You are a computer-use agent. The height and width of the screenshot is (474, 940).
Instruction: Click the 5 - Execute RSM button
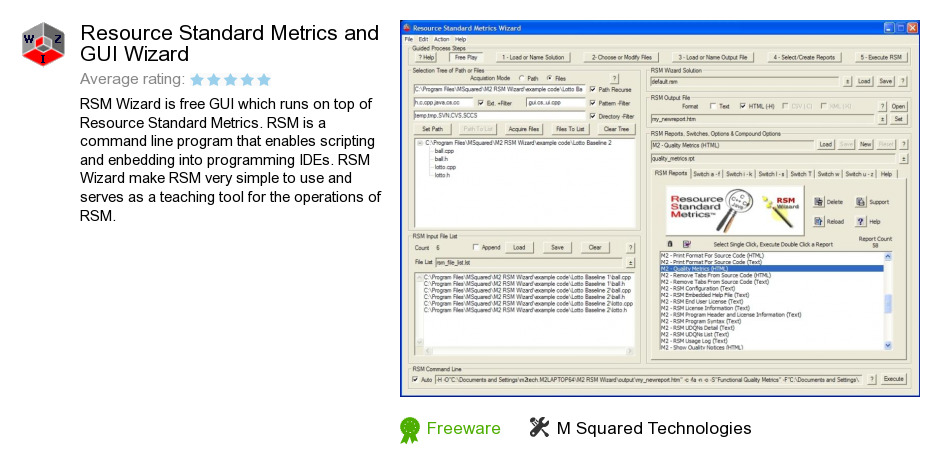[x=881, y=58]
